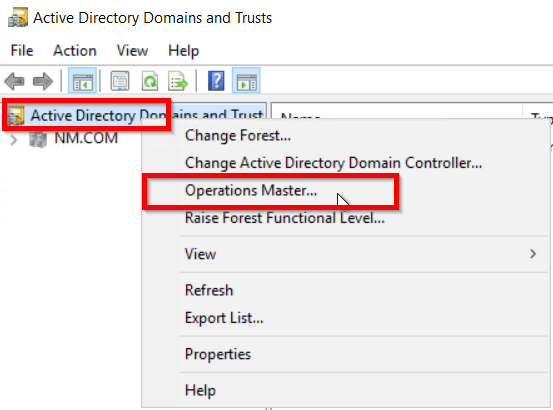
Task: Open Properties from context menu
Action: 346,354
